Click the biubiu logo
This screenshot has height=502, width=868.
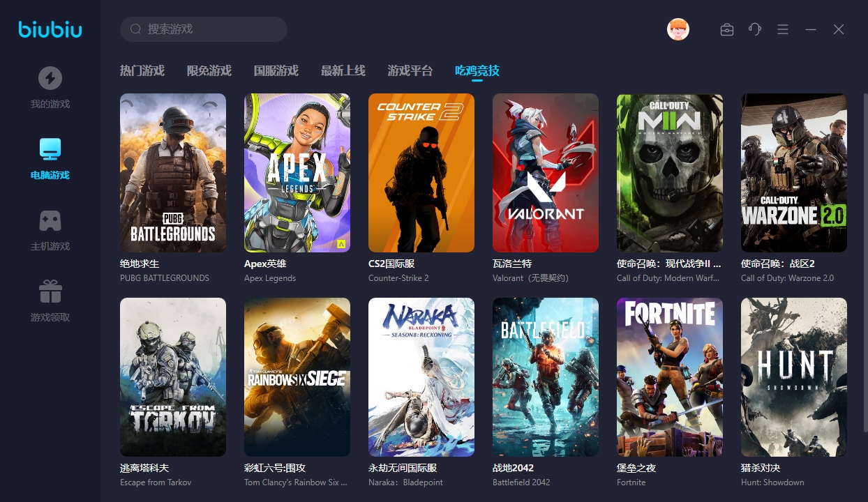[x=50, y=29]
